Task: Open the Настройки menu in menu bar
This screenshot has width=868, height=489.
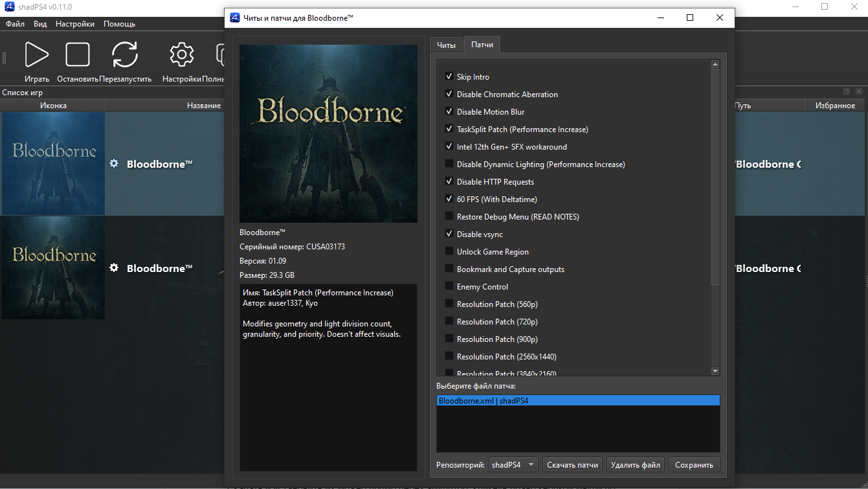Action: [75, 24]
